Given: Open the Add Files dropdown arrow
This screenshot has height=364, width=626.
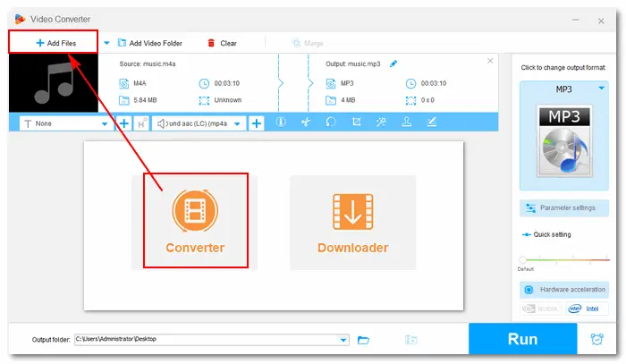Looking at the screenshot, I should (x=107, y=42).
